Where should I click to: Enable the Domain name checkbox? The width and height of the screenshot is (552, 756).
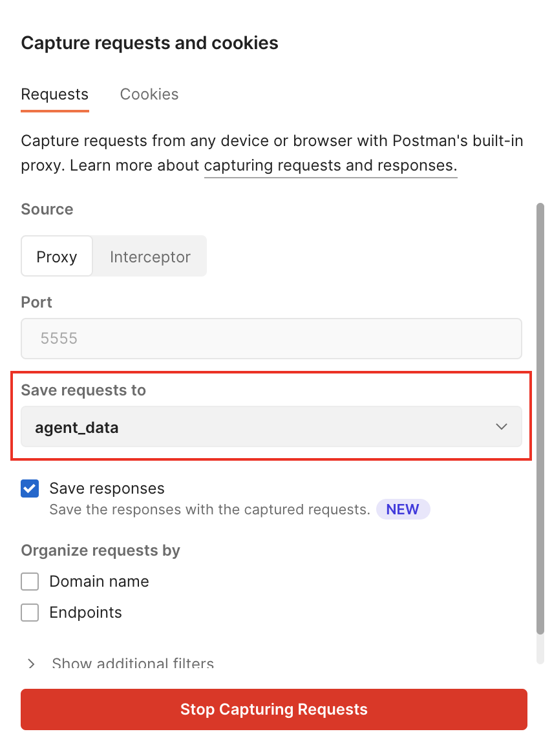(x=30, y=582)
